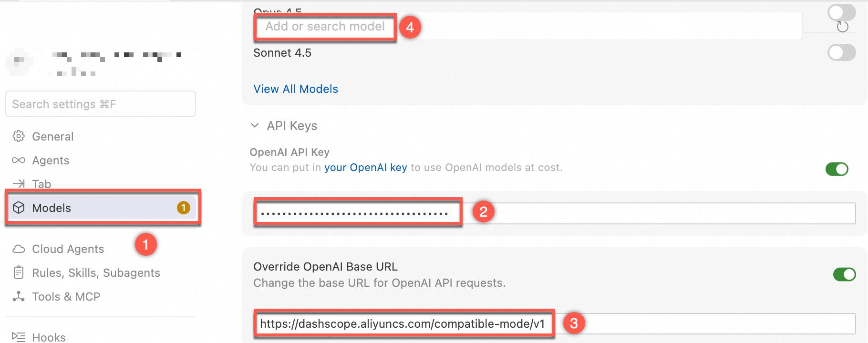Disable the Override OpenAI Base URL toggle
Viewport: 868px width, 343px height.
[844, 274]
